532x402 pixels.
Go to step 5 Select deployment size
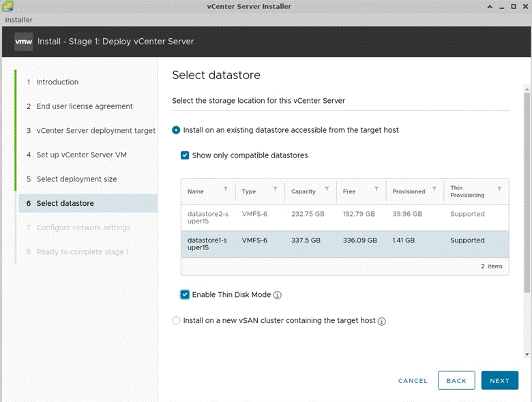76,179
